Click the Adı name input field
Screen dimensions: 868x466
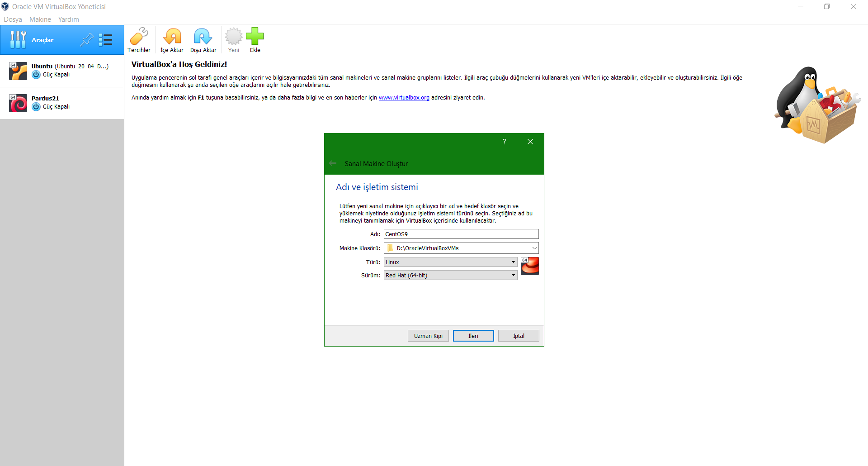461,234
